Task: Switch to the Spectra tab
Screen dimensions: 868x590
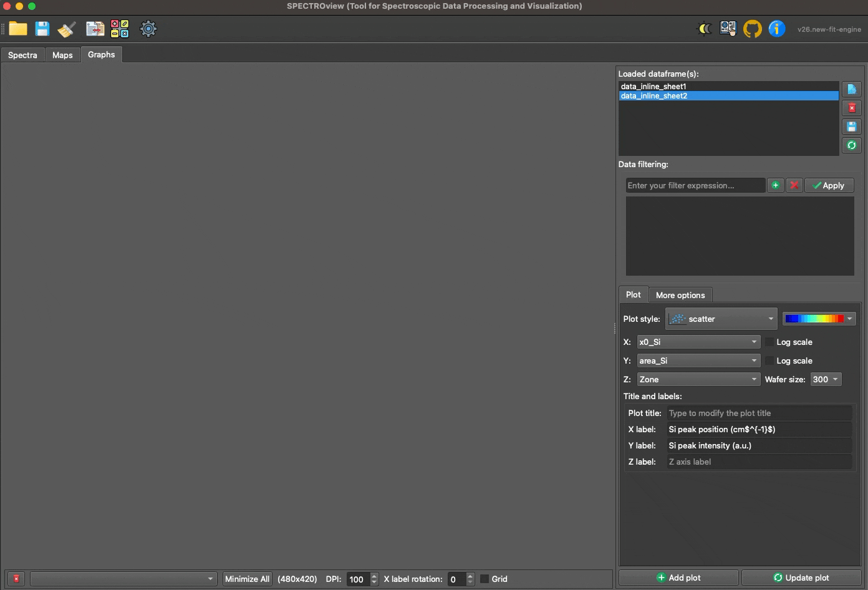Action: 22,55
